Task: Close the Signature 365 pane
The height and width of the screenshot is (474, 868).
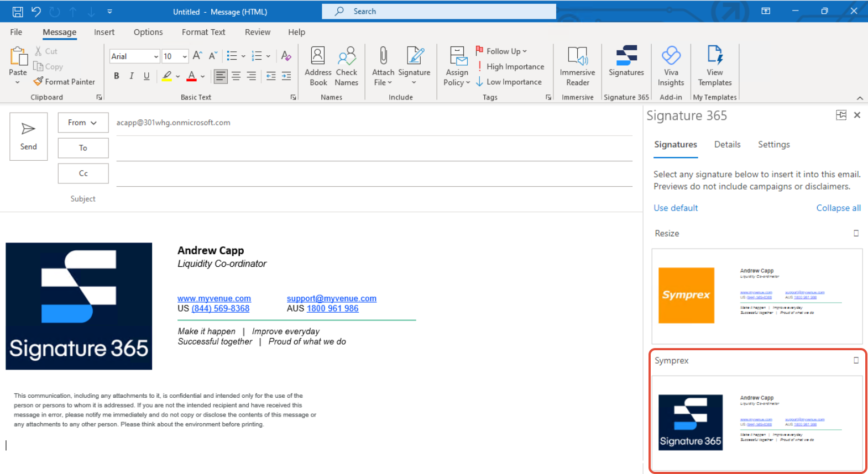Action: pyautogui.click(x=857, y=115)
